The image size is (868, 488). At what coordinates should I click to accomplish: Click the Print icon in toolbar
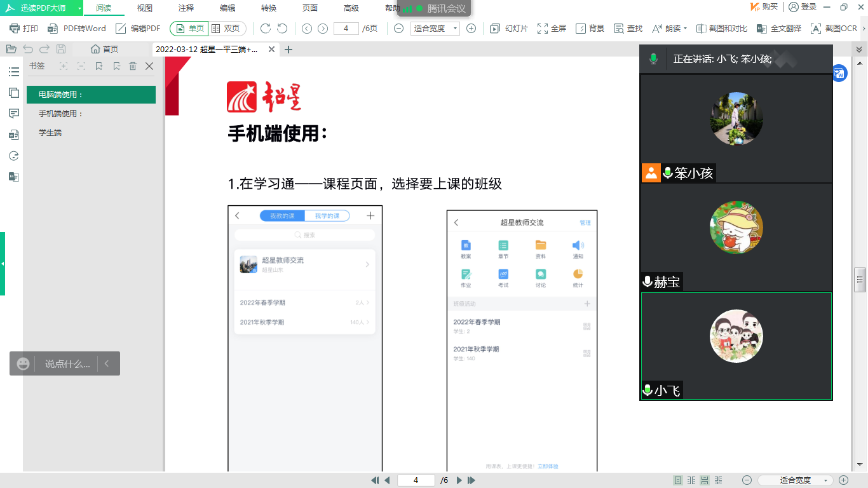tap(24, 29)
